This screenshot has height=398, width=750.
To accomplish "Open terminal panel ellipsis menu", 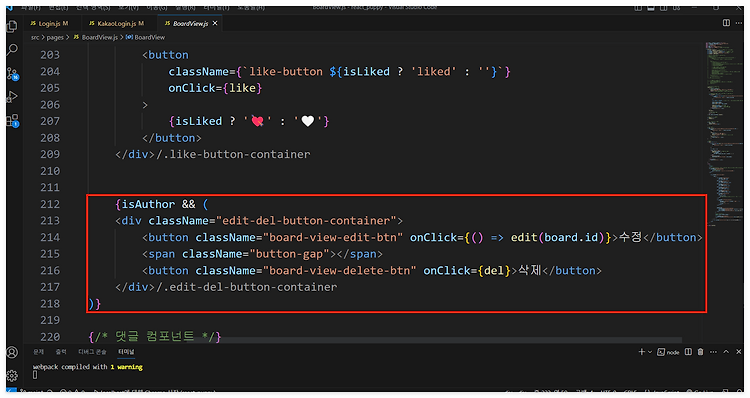I will (713, 352).
